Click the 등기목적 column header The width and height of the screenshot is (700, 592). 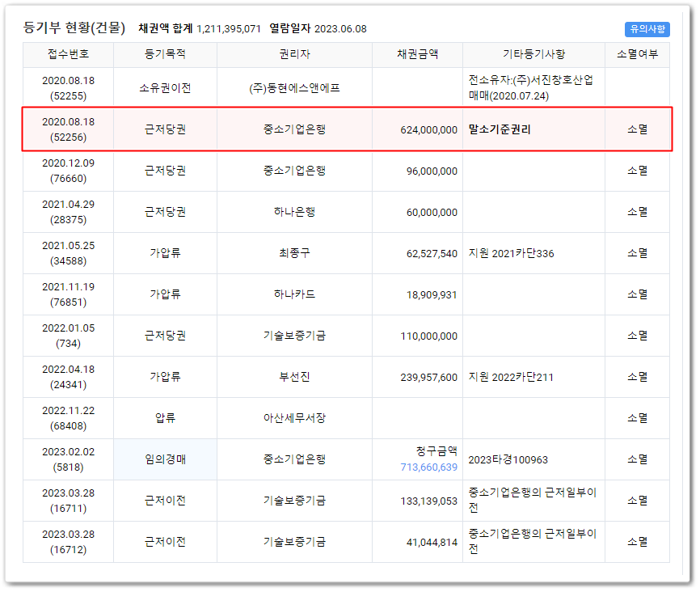click(x=165, y=54)
